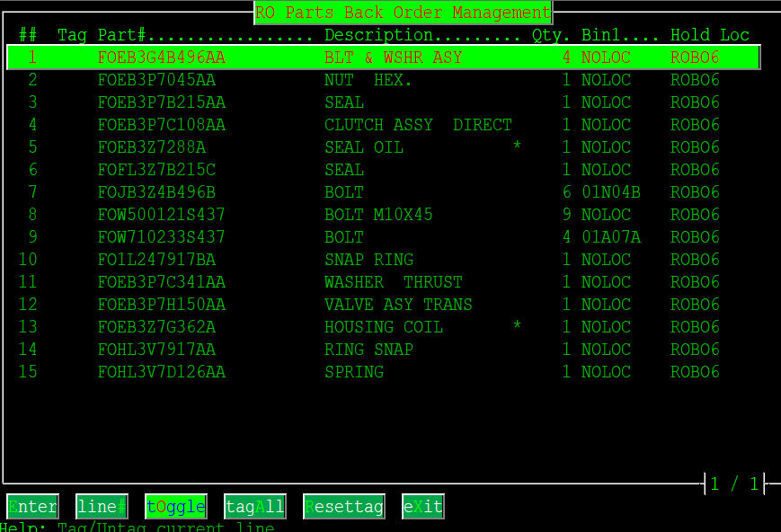The image size is (781, 532).
Task: Click CLUTCH ASSY DIRECT description
Action: [x=418, y=125]
